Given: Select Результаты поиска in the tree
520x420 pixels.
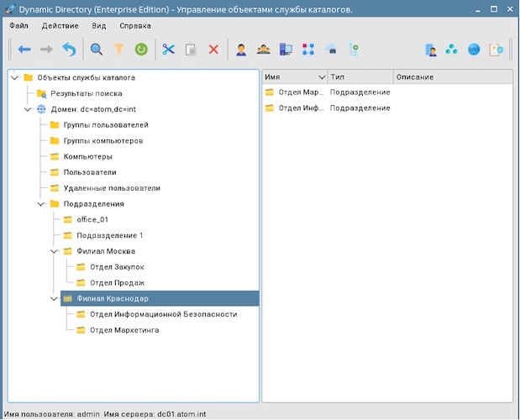Looking at the screenshot, I should pos(85,93).
